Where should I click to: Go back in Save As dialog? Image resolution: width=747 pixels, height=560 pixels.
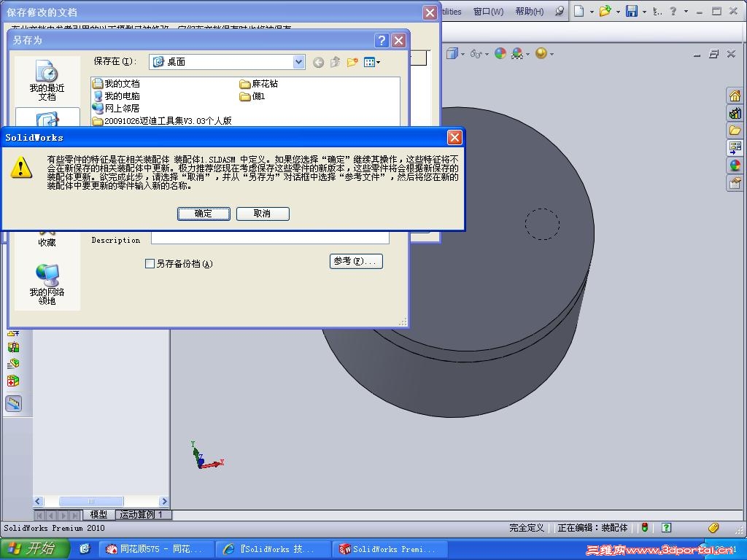point(318,62)
